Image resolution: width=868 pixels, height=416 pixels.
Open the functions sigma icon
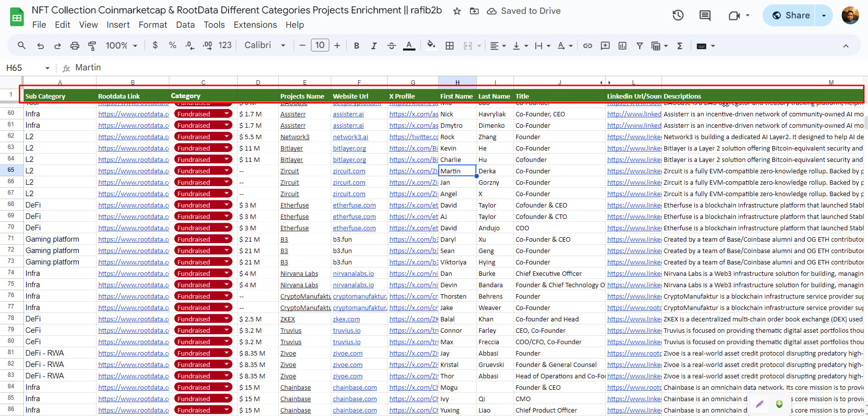(680, 46)
